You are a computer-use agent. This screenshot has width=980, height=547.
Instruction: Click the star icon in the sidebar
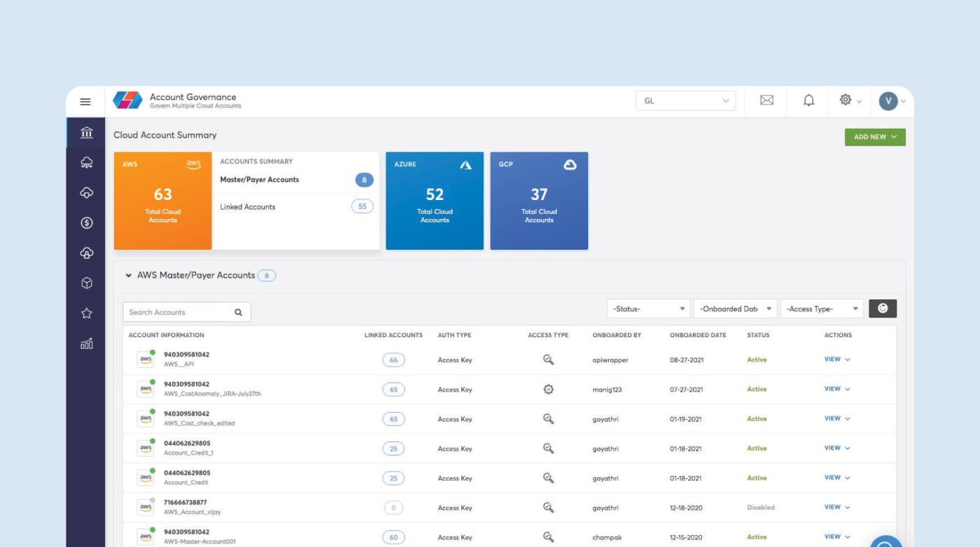[x=87, y=313]
